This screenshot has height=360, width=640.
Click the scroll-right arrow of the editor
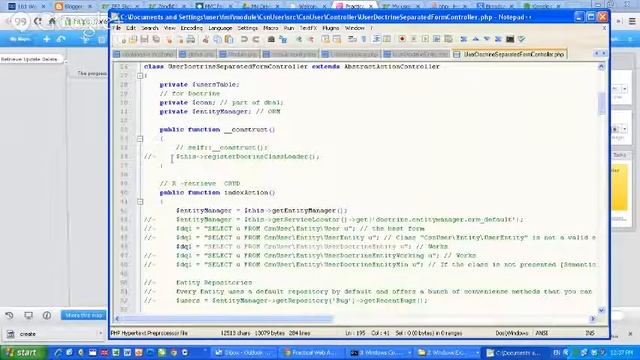tap(592, 318)
